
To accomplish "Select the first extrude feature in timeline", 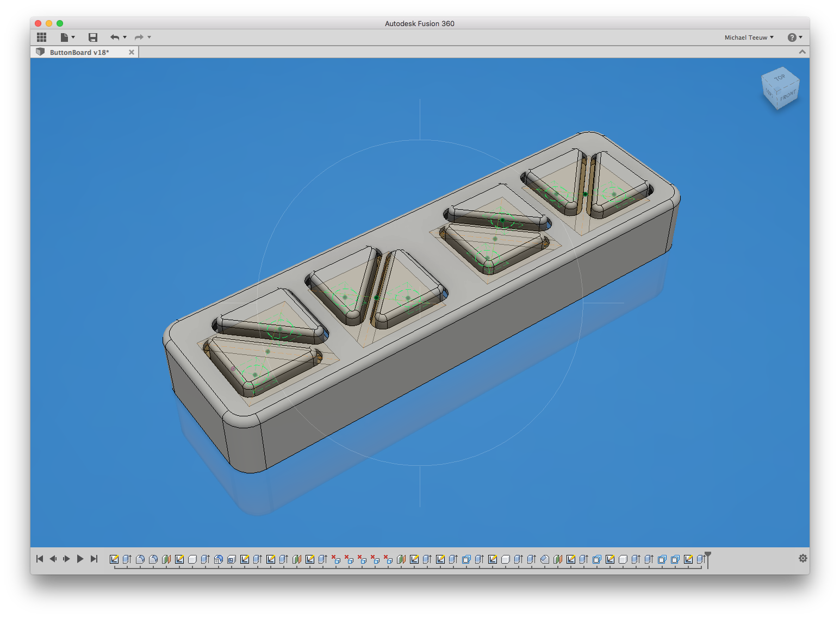I will (x=127, y=559).
